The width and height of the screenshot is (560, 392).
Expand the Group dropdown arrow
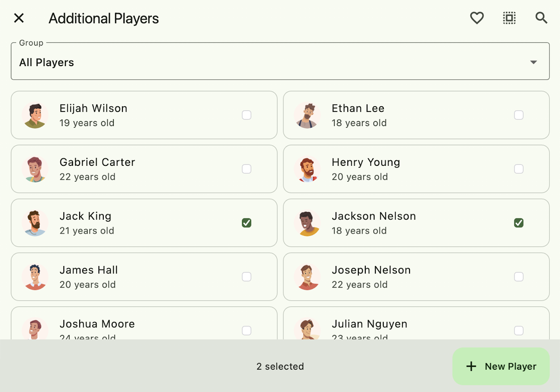tap(533, 62)
